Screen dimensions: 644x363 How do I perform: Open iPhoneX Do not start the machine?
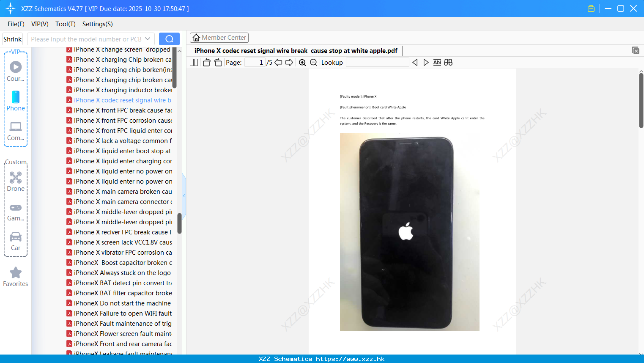pos(119,303)
